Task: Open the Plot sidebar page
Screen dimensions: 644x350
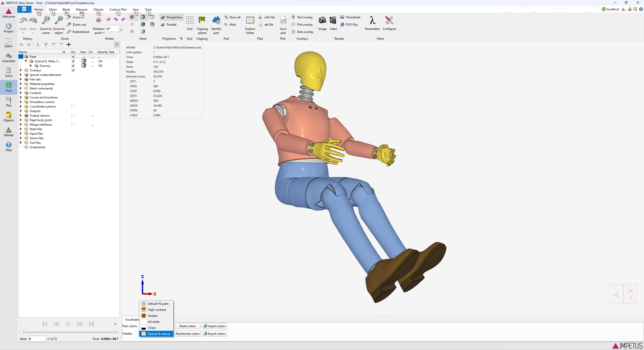Action: (x=9, y=102)
